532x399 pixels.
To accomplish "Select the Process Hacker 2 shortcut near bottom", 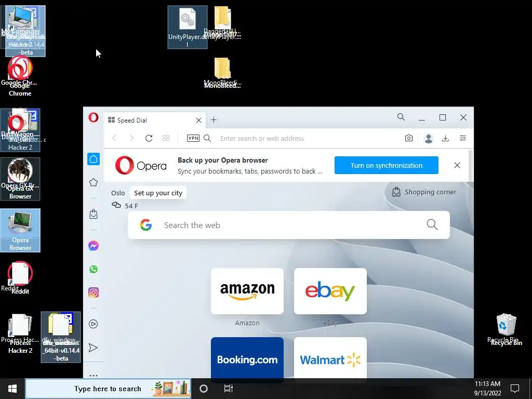I will point(20,333).
